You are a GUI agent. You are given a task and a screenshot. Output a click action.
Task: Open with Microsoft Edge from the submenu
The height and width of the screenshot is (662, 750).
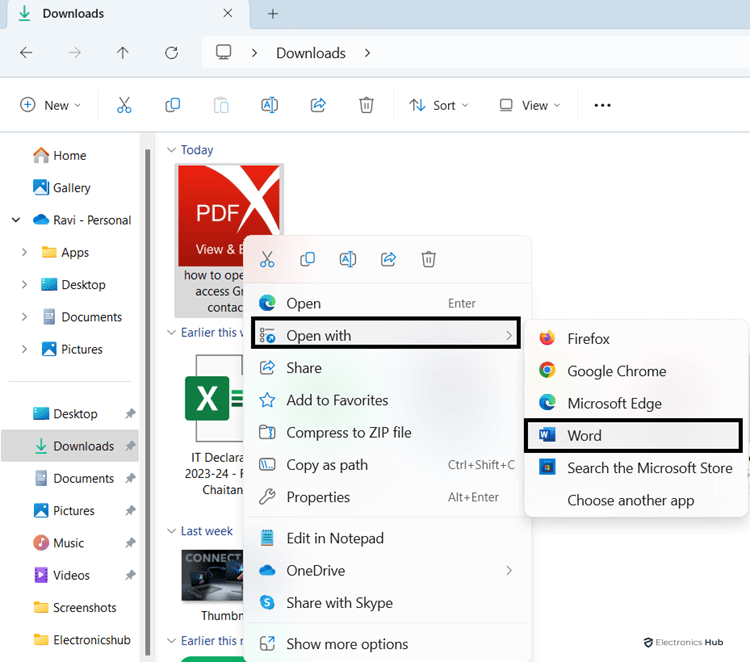click(x=635, y=403)
